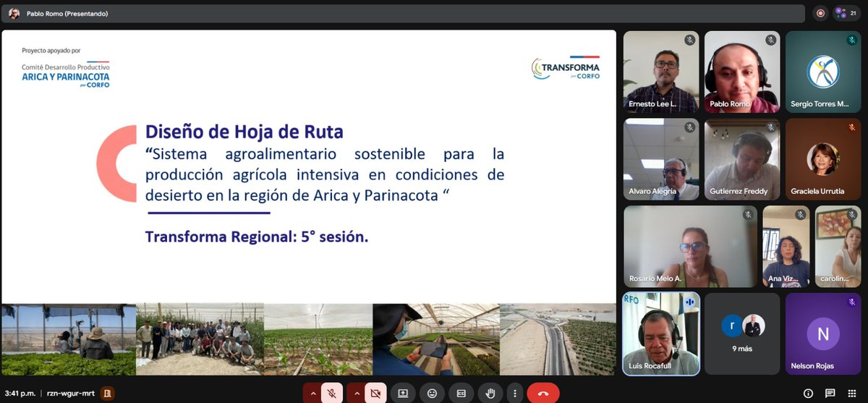The width and height of the screenshot is (868, 403).
Task: Select Alvaro Alegria video tile
Action: click(x=661, y=159)
